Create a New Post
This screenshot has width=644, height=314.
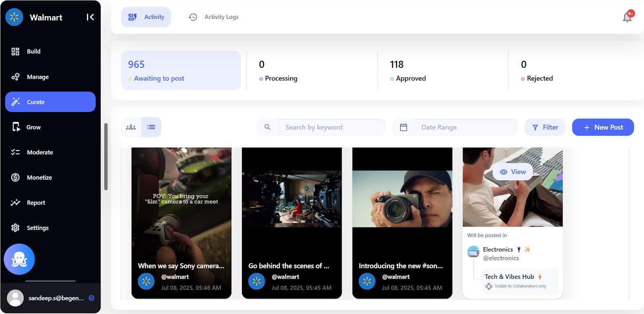pos(603,127)
